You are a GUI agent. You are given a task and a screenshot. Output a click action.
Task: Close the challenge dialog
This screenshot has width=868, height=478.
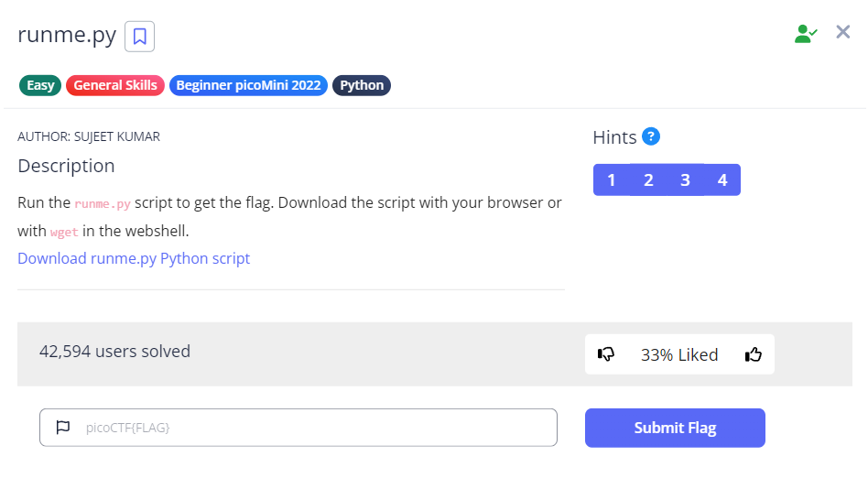click(843, 33)
